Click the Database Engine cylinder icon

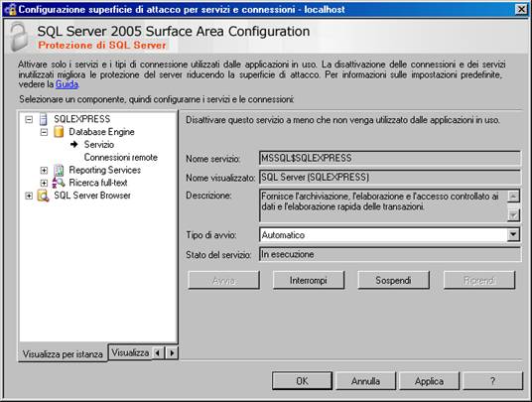tap(59, 132)
